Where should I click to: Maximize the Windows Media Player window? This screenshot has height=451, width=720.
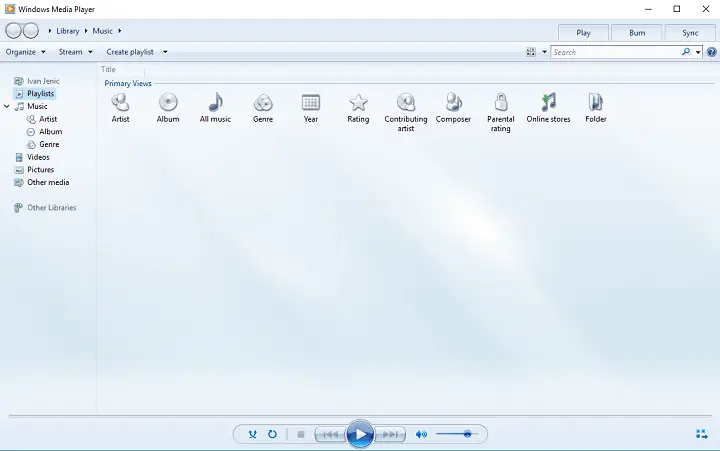[x=676, y=9]
